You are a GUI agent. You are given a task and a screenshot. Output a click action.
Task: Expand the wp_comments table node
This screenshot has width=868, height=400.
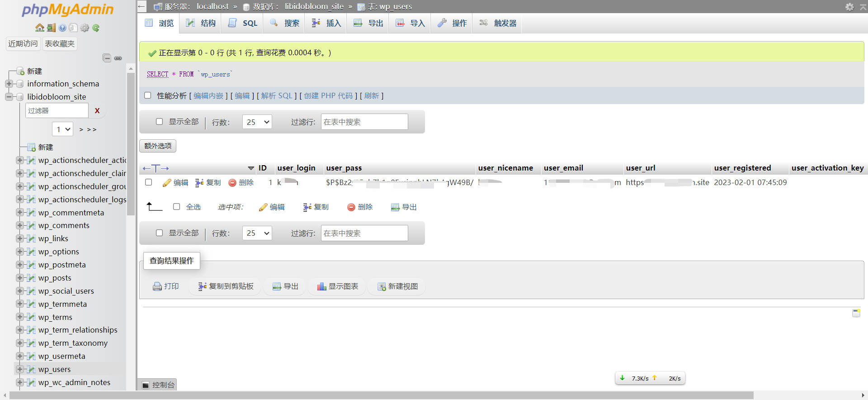19,225
